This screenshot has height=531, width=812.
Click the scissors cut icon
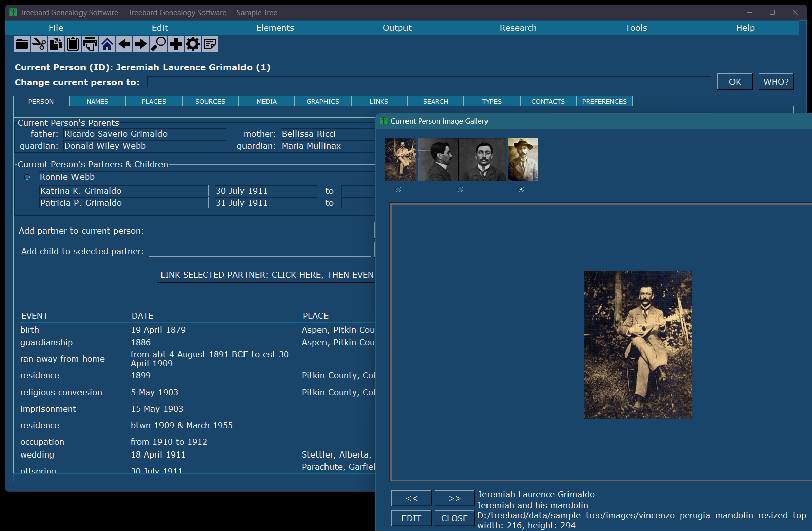(39, 44)
